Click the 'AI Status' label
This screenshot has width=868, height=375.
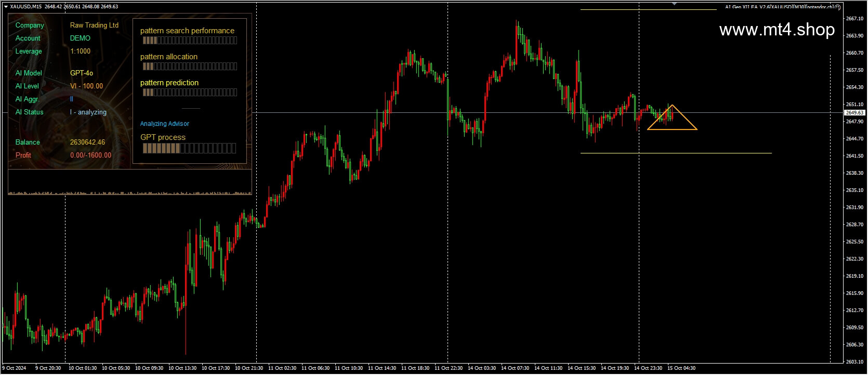coord(30,112)
